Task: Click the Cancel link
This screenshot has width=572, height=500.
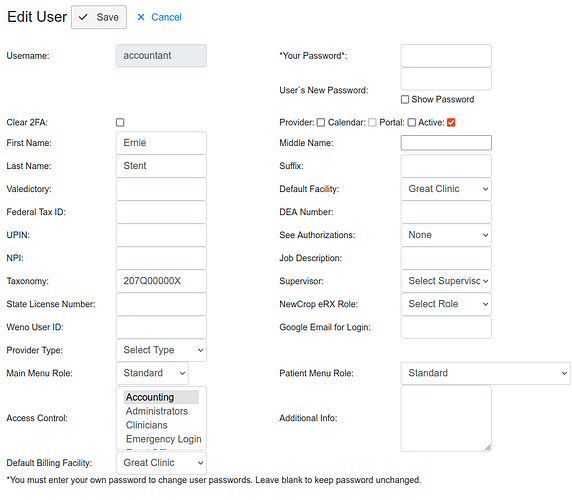Action: click(166, 17)
